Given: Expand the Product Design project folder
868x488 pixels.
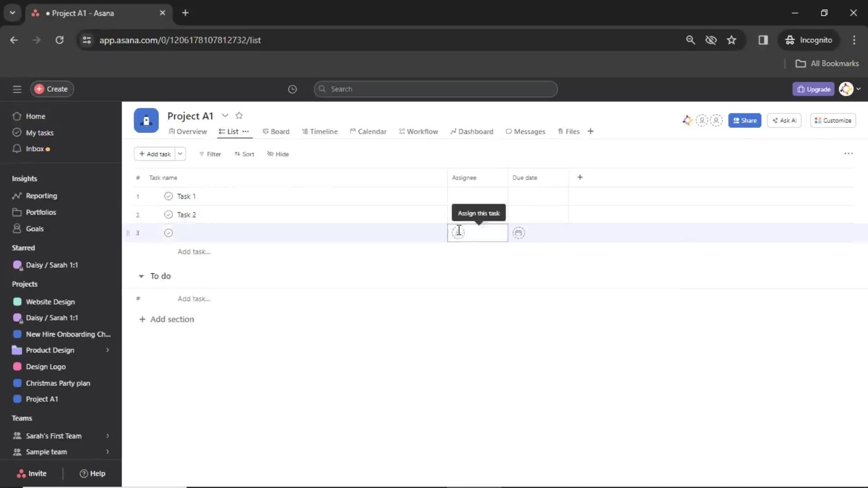Looking at the screenshot, I should click(x=107, y=350).
